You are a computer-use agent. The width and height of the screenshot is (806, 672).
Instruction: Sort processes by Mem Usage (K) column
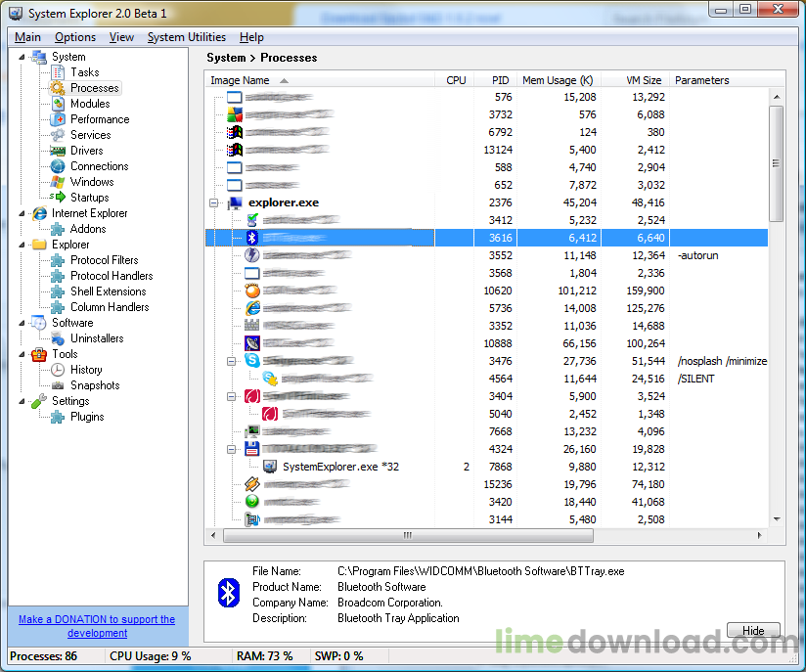click(x=557, y=80)
